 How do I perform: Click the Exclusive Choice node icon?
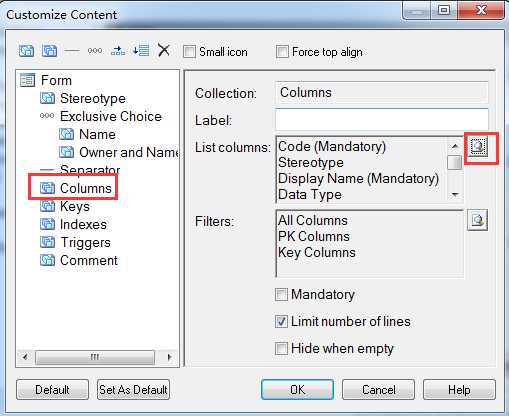click(47, 116)
